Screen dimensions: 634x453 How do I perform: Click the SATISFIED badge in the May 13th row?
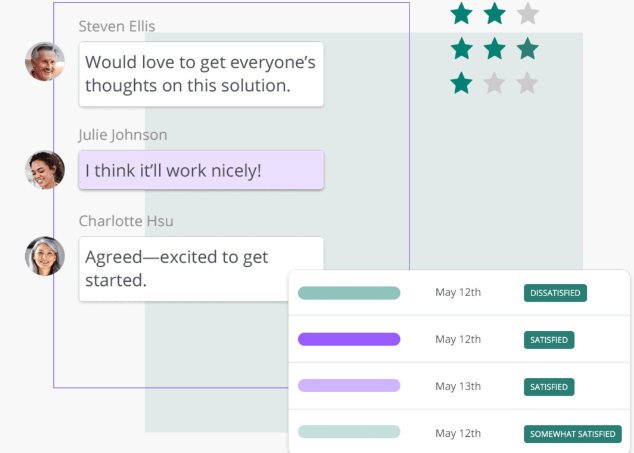(549, 386)
